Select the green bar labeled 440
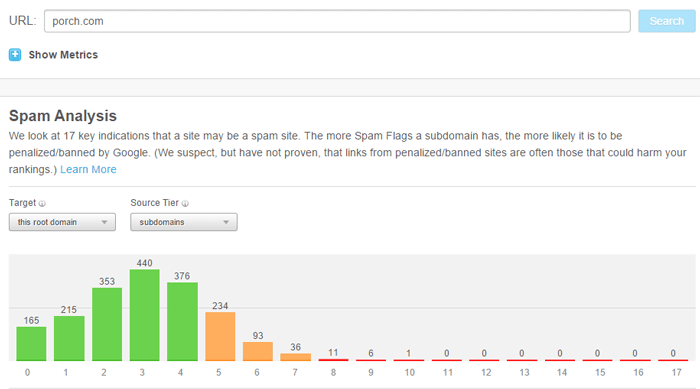This screenshot has height=389, width=700. coord(145,315)
